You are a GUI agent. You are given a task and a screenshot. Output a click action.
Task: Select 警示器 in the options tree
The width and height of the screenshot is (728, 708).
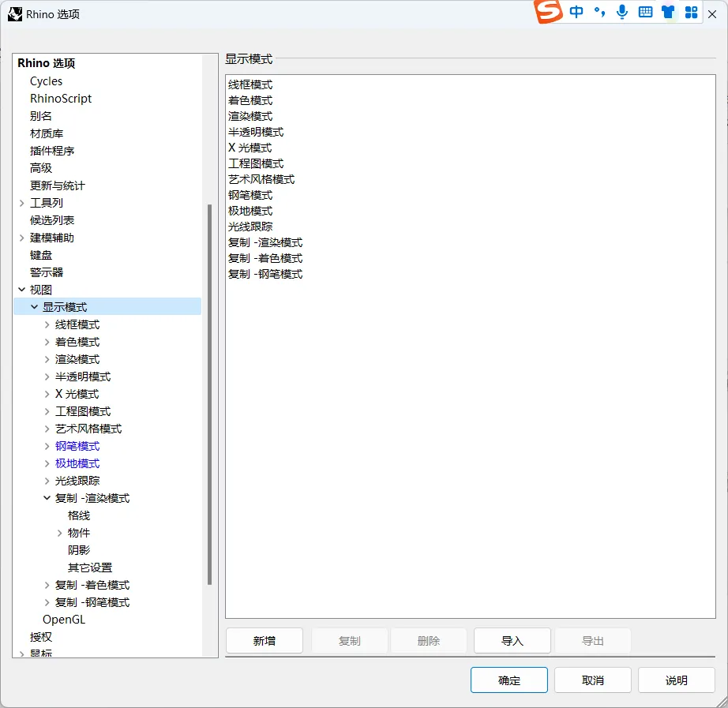tap(47, 272)
